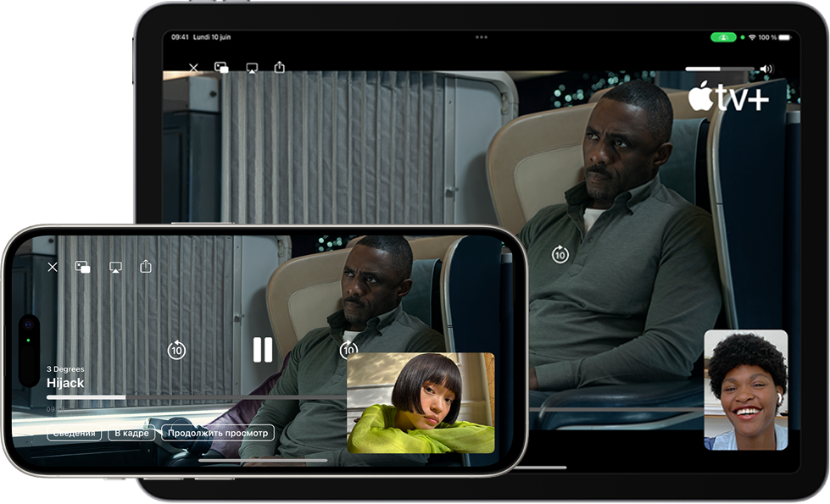
Task: Adjust the volume slider on the iPad
Action: [x=720, y=69]
